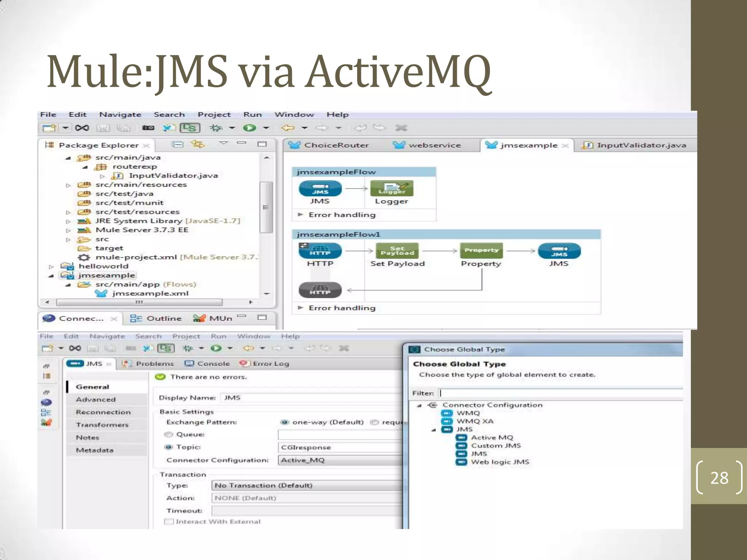Select the Property transformer block
The image size is (747, 560).
pos(481,250)
